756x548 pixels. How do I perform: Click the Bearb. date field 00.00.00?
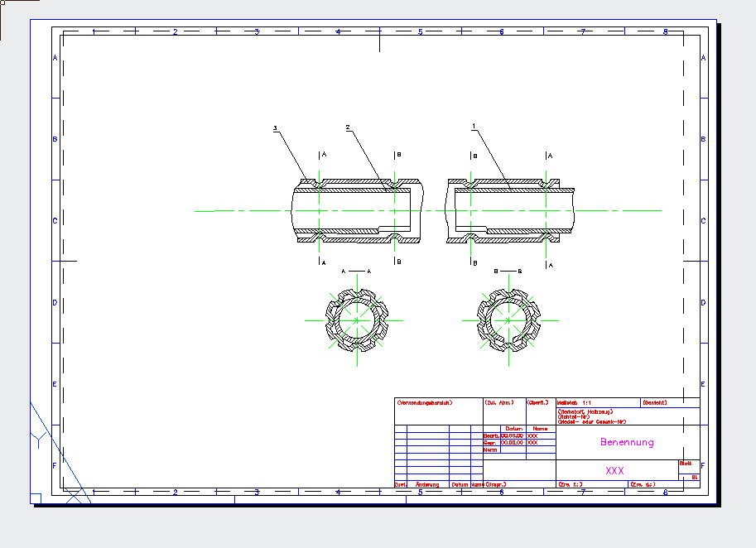tap(513, 435)
